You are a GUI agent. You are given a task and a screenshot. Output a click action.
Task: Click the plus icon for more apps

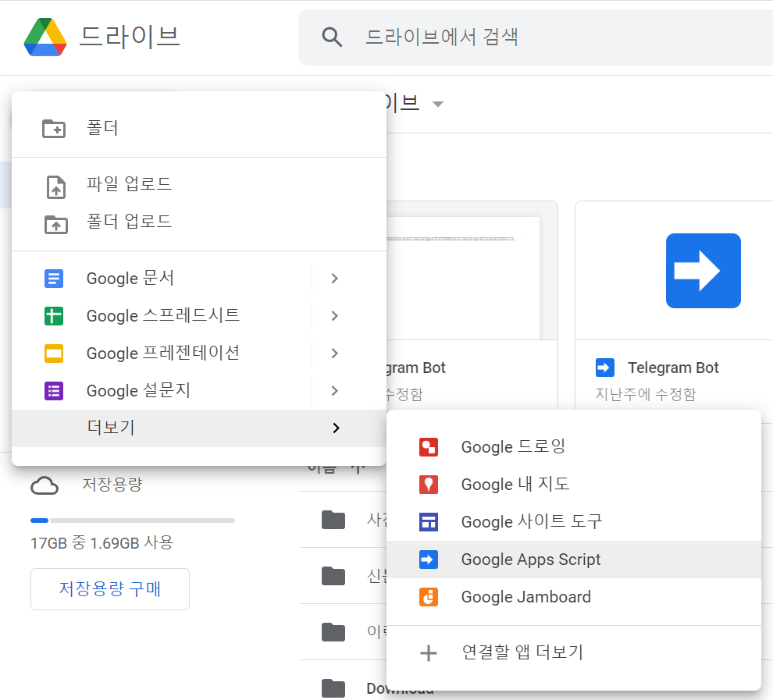[x=429, y=653]
